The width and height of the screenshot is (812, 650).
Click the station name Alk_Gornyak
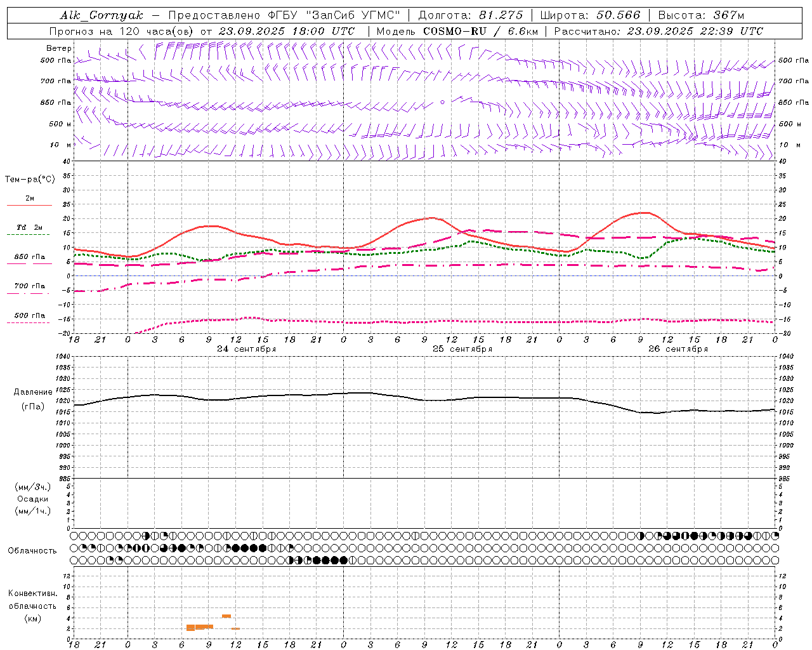point(101,15)
